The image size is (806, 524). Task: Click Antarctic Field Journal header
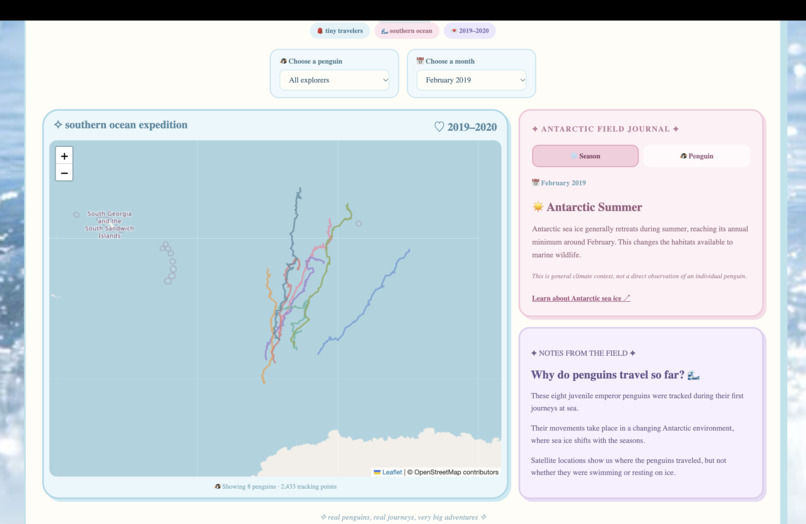pos(605,129)
